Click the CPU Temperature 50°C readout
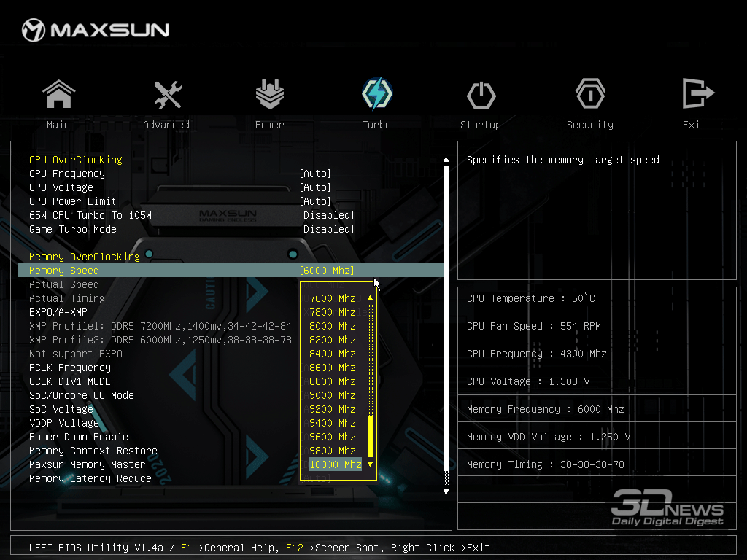This screenshot has height=560, width=747. [531, 298]
